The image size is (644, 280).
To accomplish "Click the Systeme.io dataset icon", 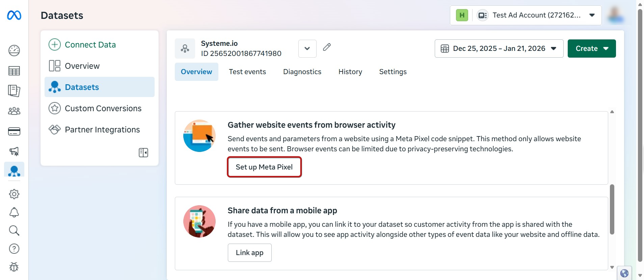I will click(185, 49).
